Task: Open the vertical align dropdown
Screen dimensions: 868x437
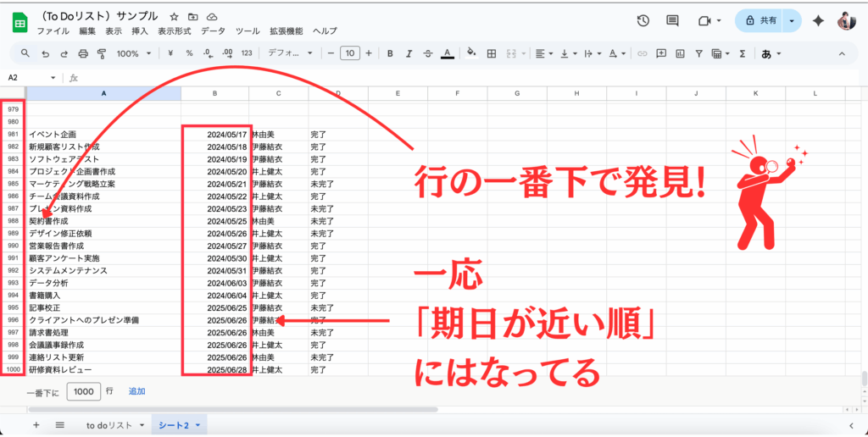Action: 569,53
